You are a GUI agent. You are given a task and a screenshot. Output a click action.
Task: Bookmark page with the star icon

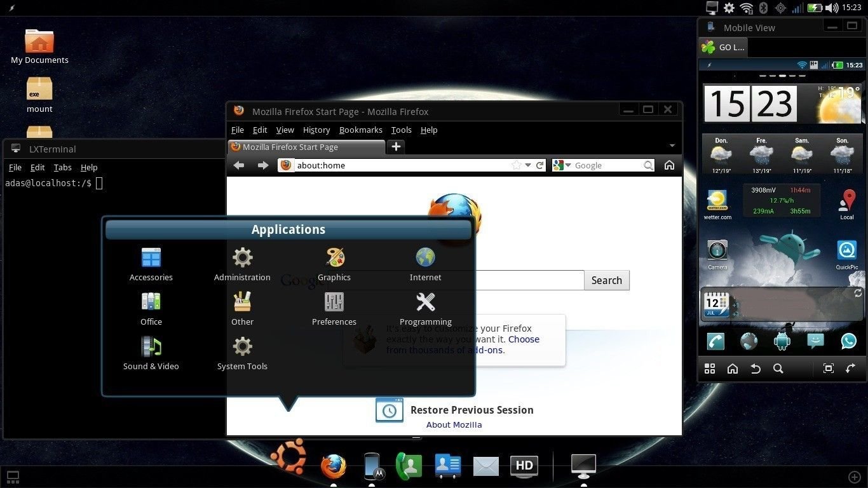[x=517, y=165]
